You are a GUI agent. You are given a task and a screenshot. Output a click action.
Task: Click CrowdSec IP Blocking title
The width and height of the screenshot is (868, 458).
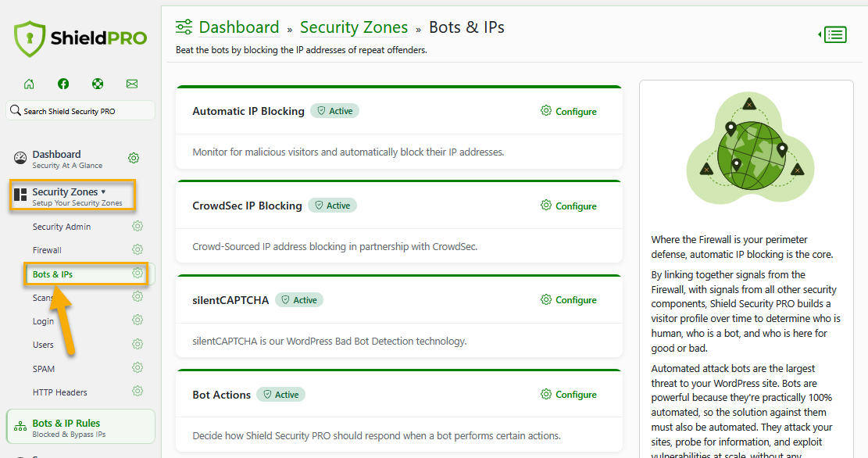tap(247, 206)
